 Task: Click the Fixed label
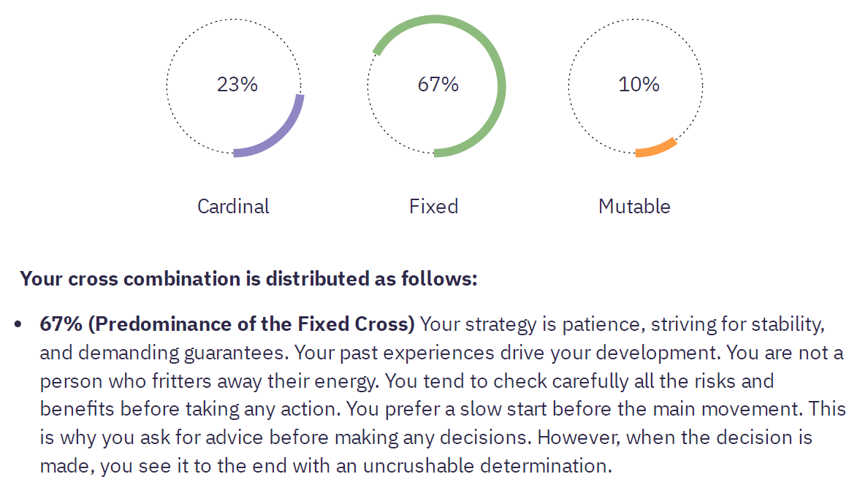click(433, 207)
